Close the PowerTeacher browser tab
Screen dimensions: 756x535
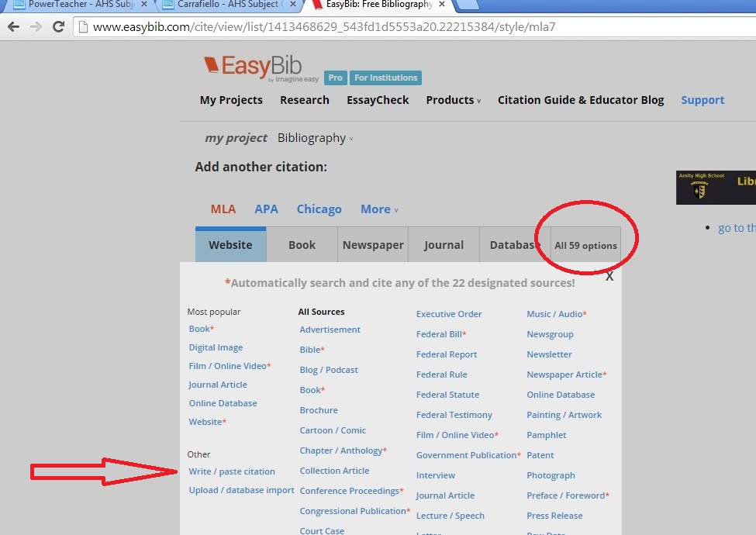click(x=143, y=5)
